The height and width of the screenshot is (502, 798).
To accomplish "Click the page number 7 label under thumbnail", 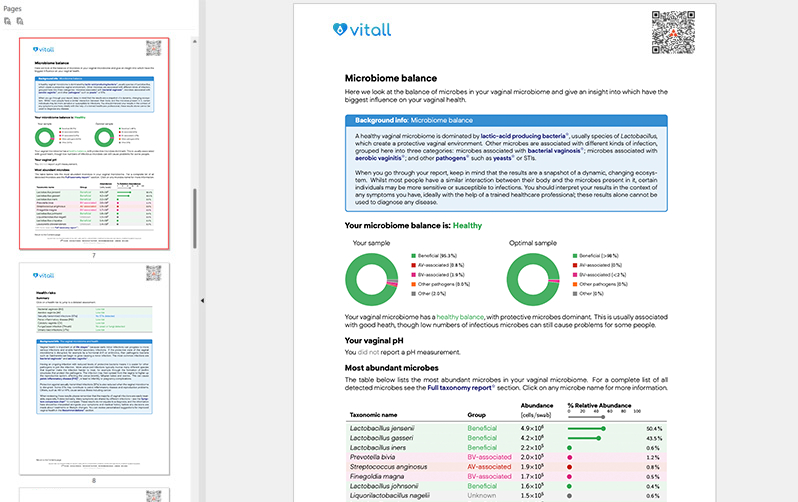I will point(94,256).
